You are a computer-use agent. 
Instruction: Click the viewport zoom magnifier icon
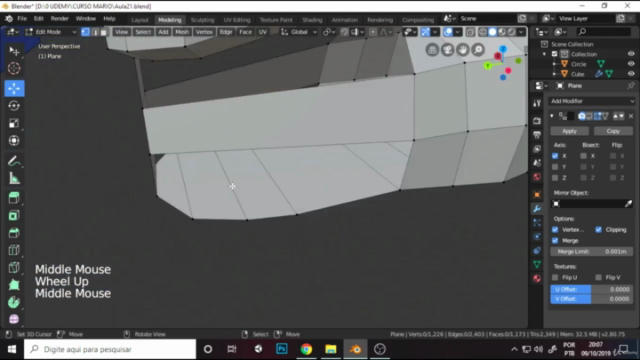coord(478,50)
